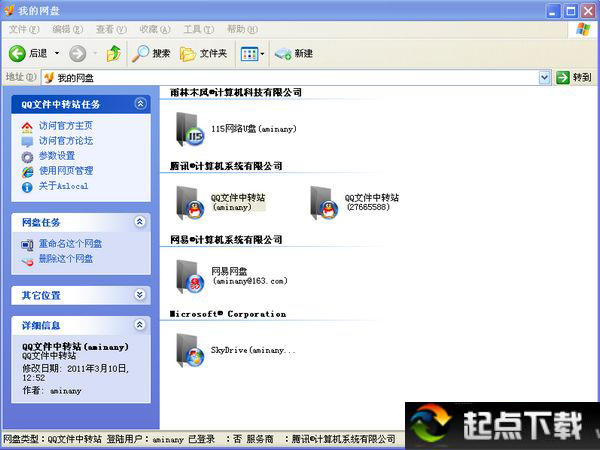Select QQ文件中转站 (aminany) drive icon
This screenshot has height=450, width=600.
[x=190, y=203]
